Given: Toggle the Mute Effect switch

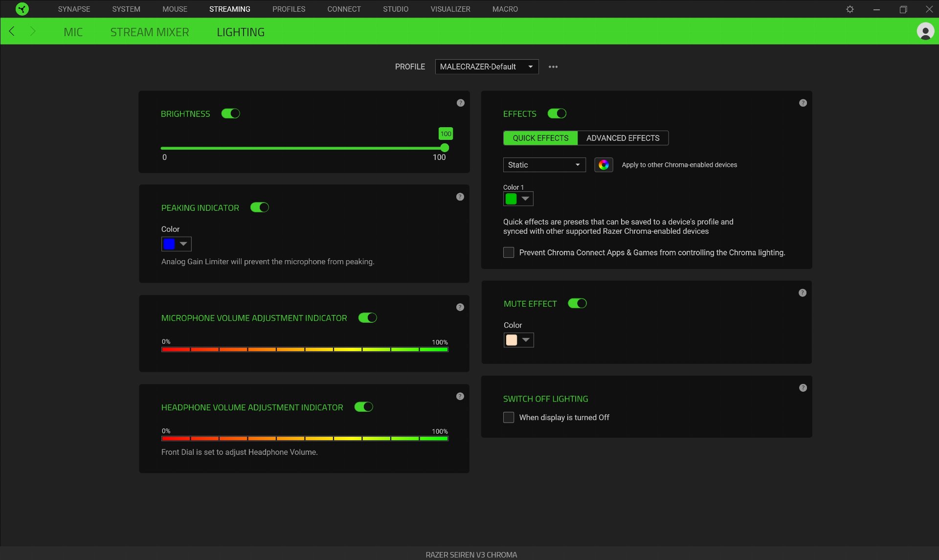Looking at the screenshot, I should point(577,303).
